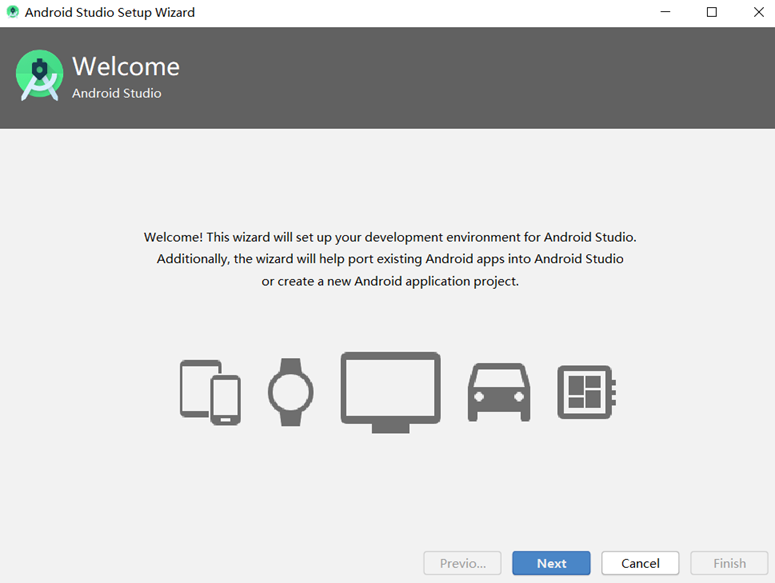This screenshot has height=583, width=775.
Task: Click the Android Things board icon
Action: pyautogui.click(x=587, y=392)
